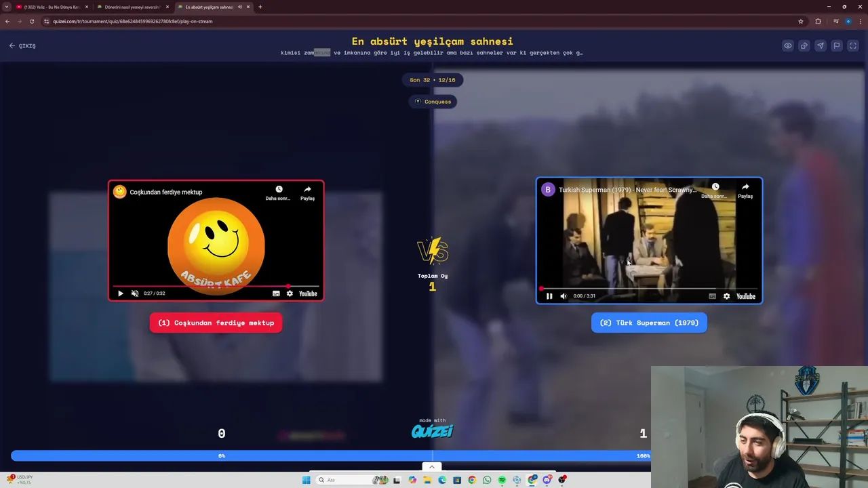
Task: Open File Explorer from the taskbar
Action: tap(427, 480)
